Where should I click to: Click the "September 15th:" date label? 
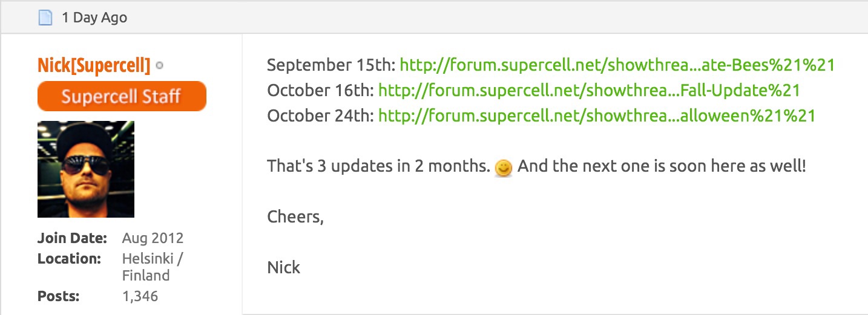point(331,65)
